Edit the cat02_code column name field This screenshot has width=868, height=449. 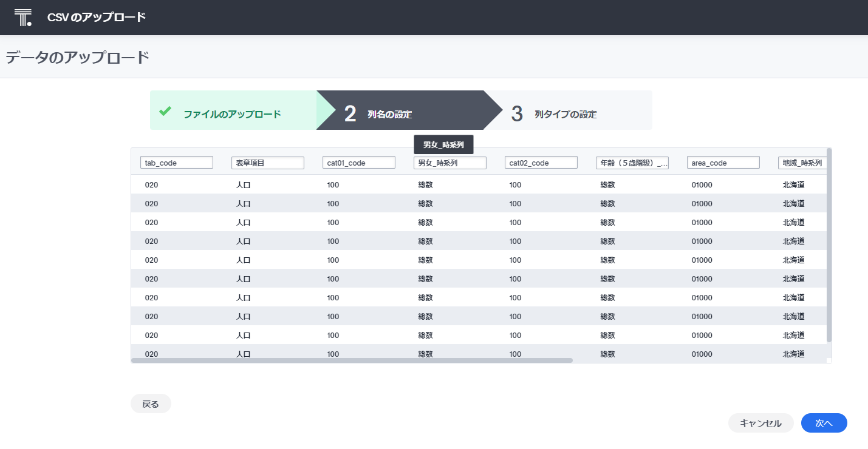(541, 162)
